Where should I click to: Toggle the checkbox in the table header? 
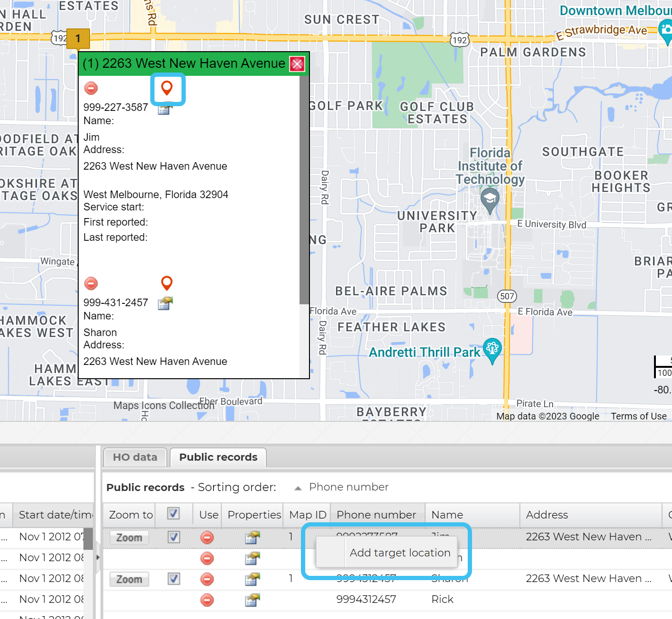tap(173, 514)
